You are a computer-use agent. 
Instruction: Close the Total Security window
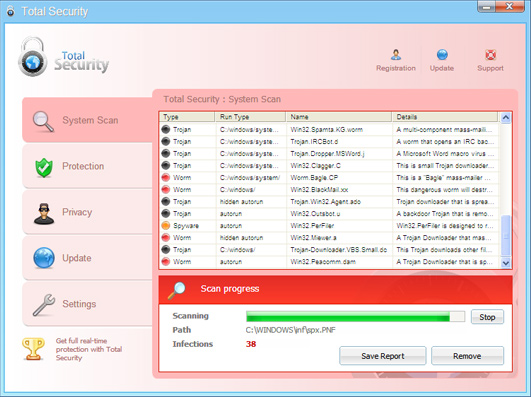coord(510,7)
